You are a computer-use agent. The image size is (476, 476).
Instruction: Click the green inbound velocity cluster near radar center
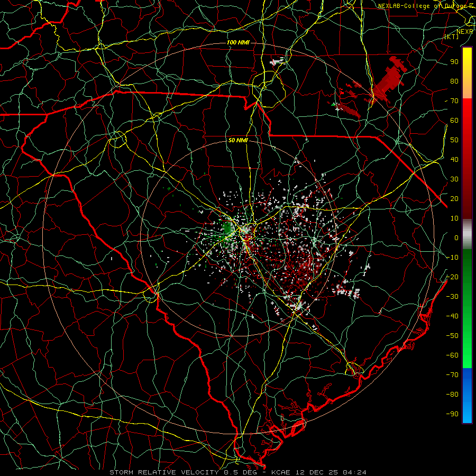pos(227,227)
